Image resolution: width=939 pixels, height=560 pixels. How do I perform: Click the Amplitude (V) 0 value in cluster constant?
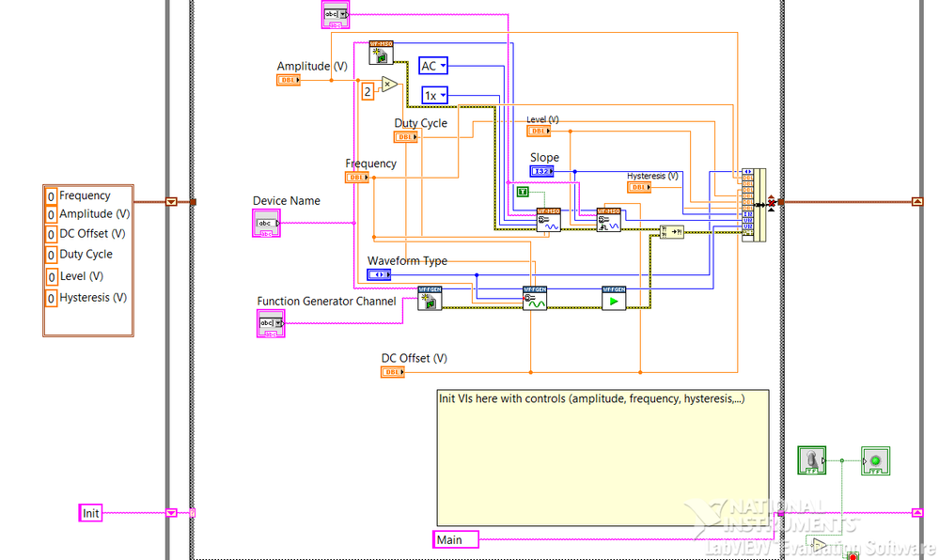point(51,214)
